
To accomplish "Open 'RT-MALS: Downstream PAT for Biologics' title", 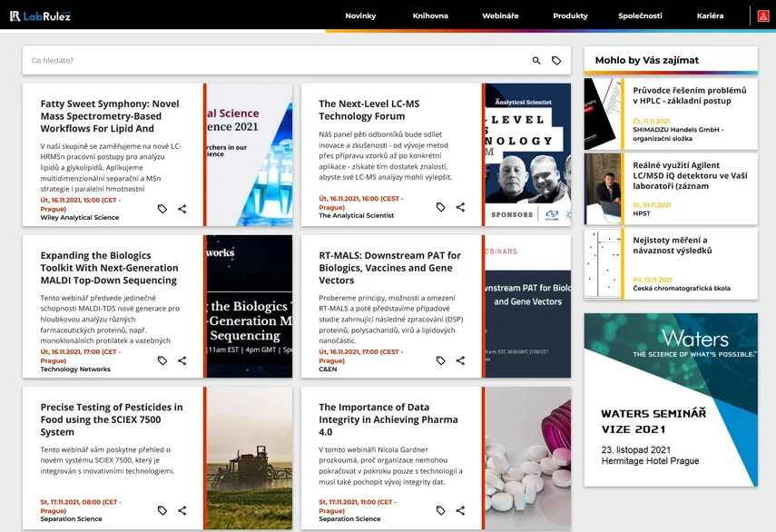I will coord(389,268).
